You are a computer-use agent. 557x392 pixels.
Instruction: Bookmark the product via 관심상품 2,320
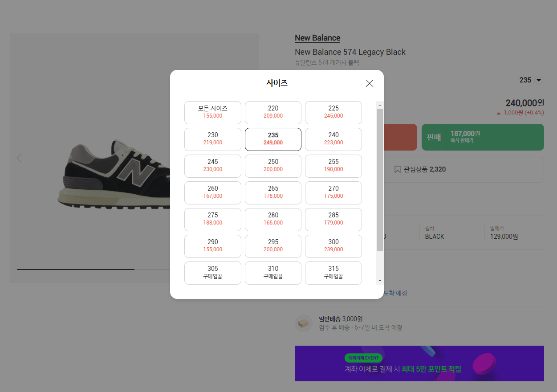tap(419, 169)
